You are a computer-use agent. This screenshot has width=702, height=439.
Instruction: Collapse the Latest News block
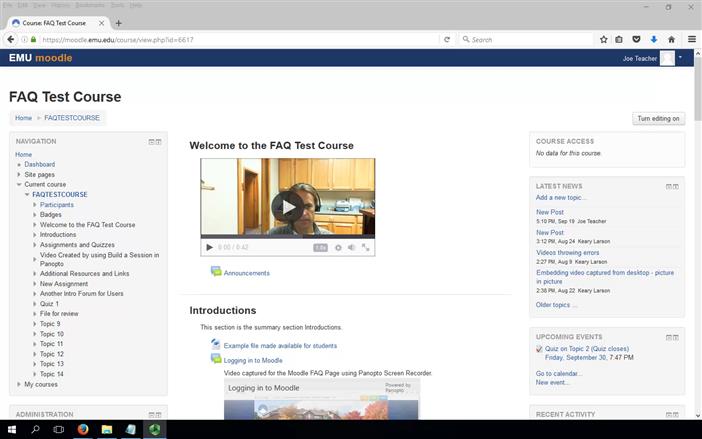669,186
